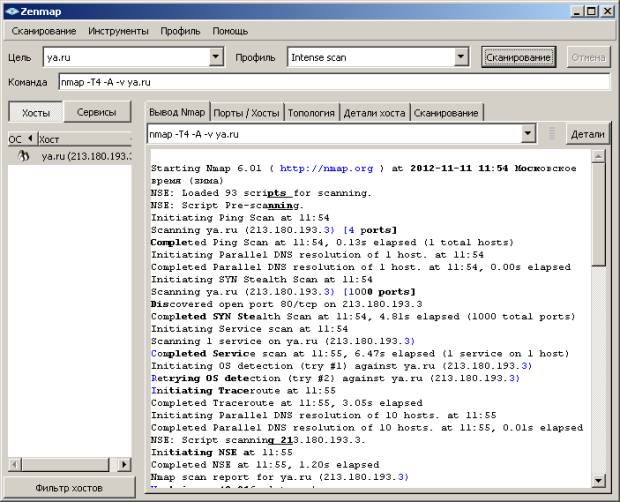Click the host list horizontal scrollbar thumb
620x502 pixels.
pos(65,464)
